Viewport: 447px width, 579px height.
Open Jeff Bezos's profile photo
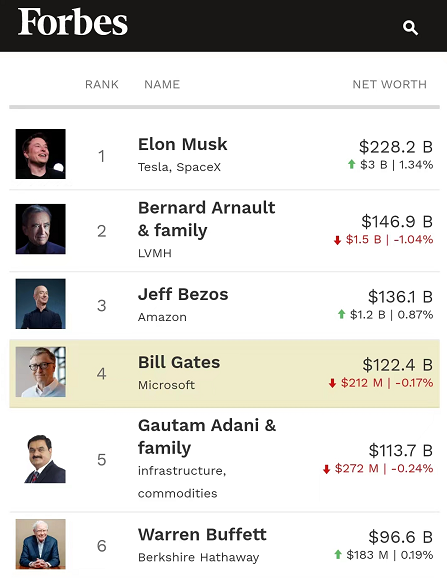click(41, 304)
